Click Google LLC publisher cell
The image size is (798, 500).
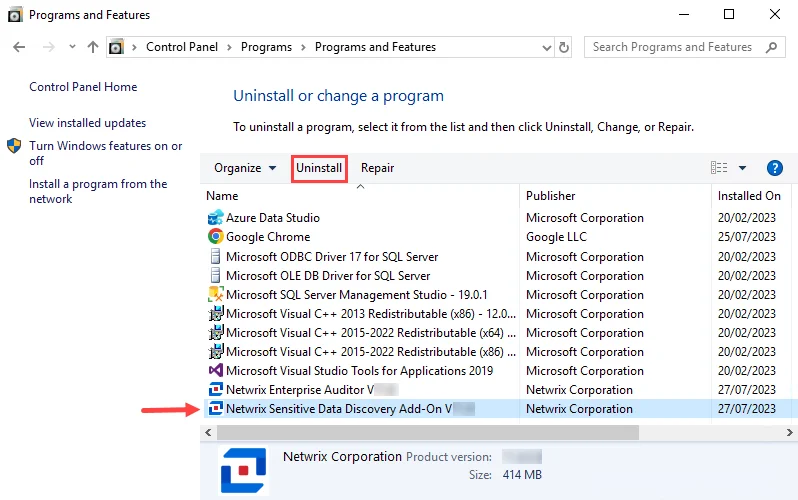coord(556,237)
